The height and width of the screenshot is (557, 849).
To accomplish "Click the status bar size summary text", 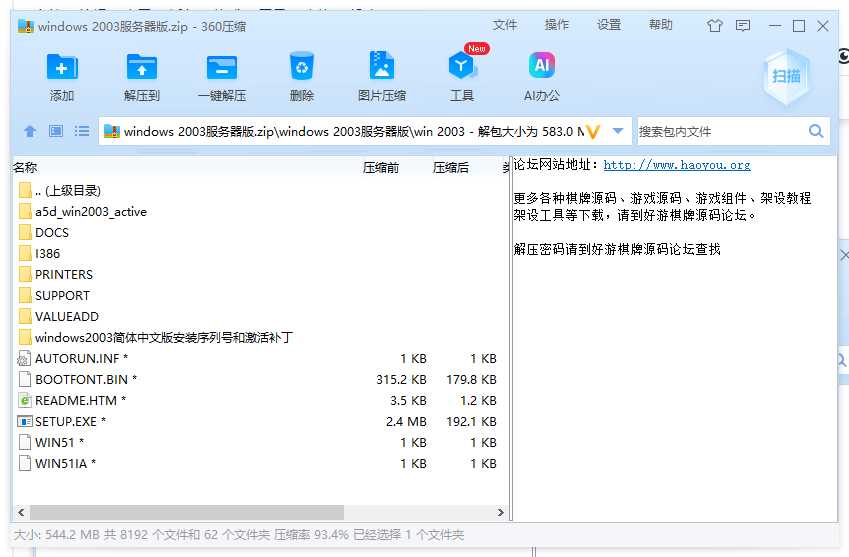I will pyautogui.click(x=238, y=535).
